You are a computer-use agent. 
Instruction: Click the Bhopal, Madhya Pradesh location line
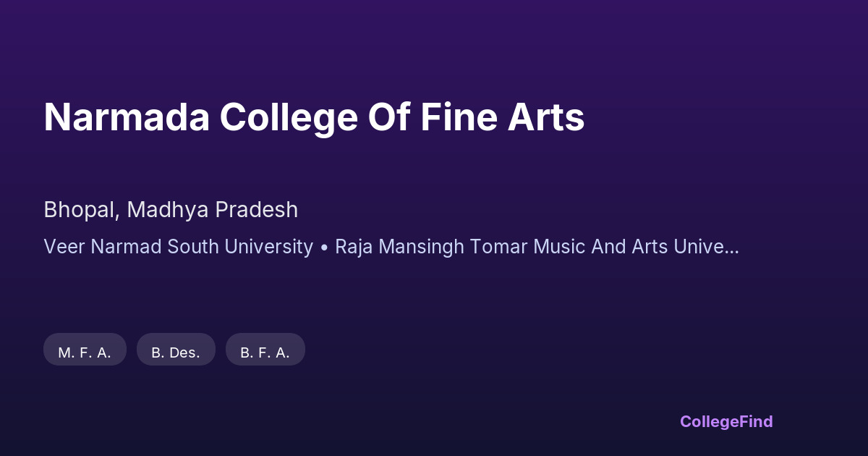171,210
